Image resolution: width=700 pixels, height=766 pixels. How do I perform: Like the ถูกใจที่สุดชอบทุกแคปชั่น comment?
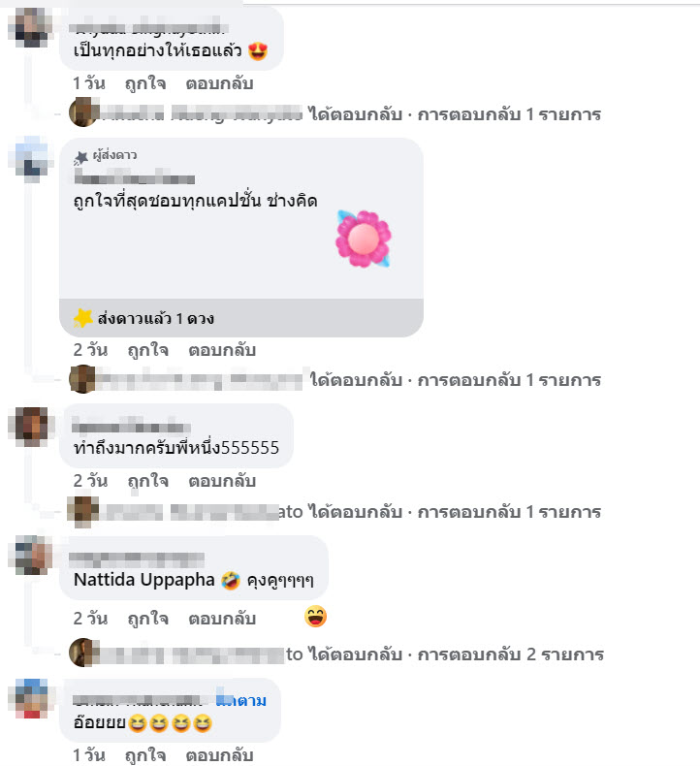(x=148, y=350)
